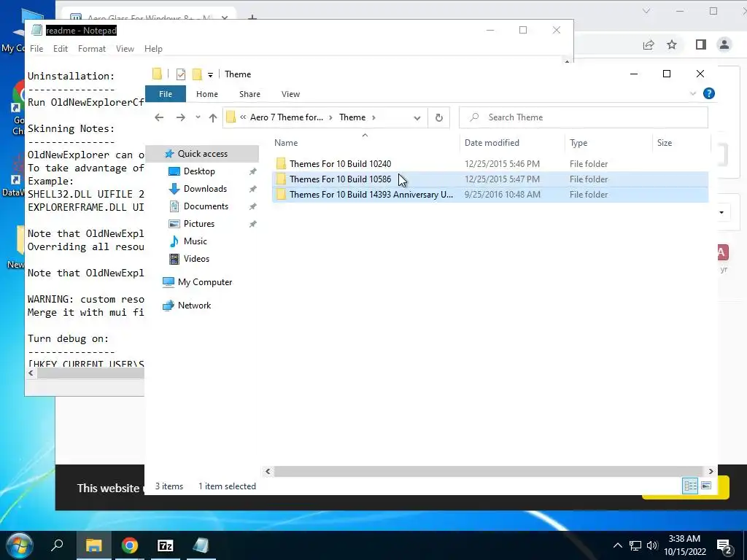Click the Search Theme box
Viewport: 747px width, 560px height.
584,117
